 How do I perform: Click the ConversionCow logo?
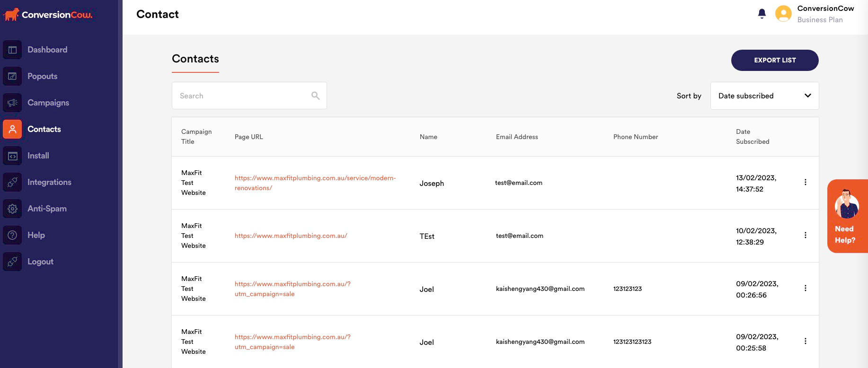[x=47, y=15]
